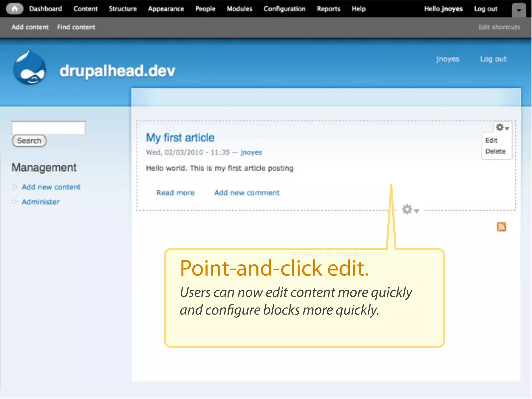Viewport: 532px width, 399px height.
Task: Open the Structure admin menu
Action: click(123, 9)
